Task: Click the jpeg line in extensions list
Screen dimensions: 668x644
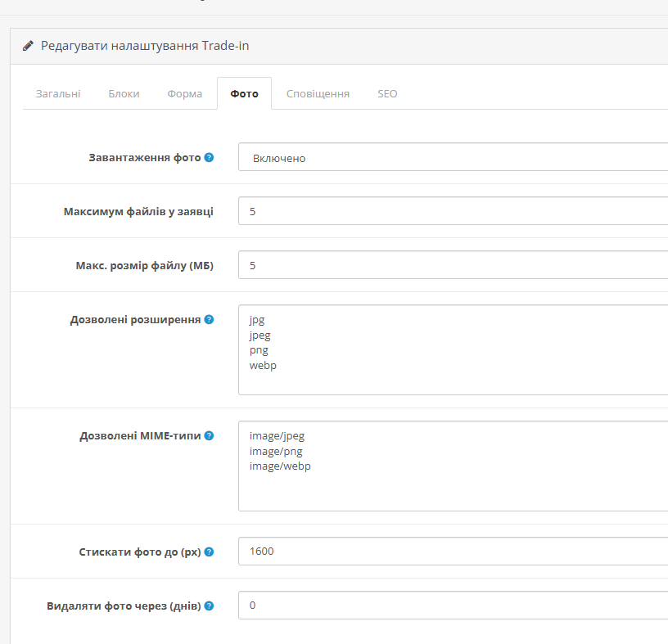Action: point(260,336)
